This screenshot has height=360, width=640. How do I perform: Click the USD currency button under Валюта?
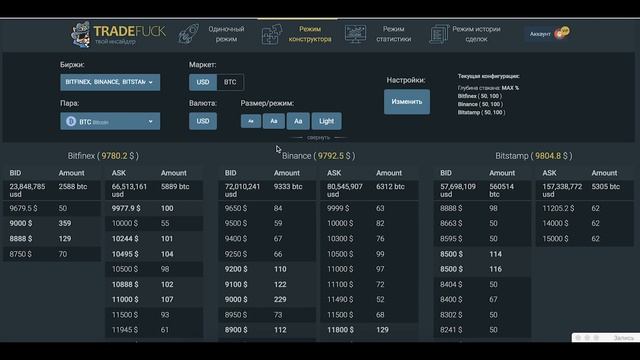pos(203,121)
